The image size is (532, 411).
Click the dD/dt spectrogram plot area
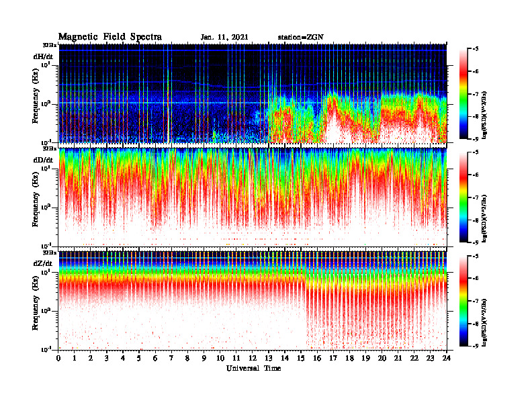(x=253, y=197)
